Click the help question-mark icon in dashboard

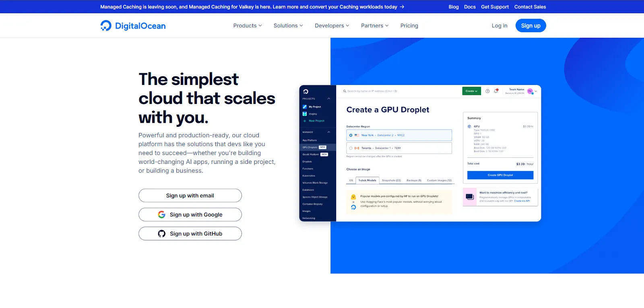487,91
